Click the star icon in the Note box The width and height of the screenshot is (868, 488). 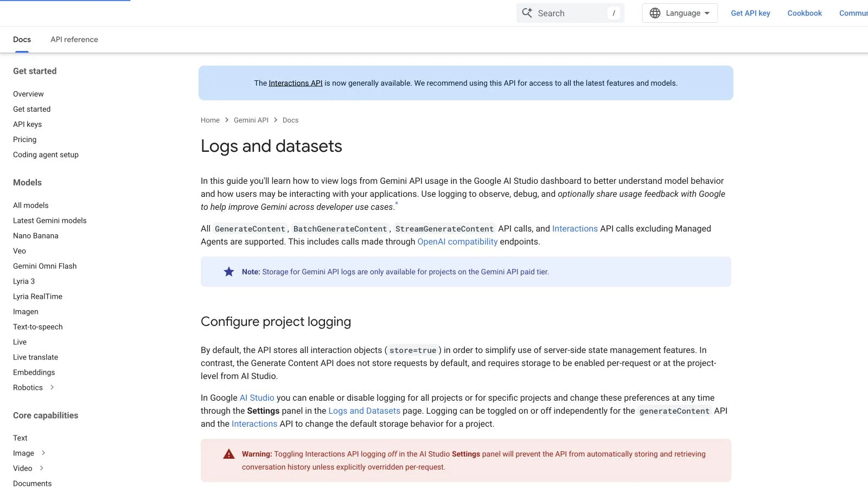coord(229,272)
